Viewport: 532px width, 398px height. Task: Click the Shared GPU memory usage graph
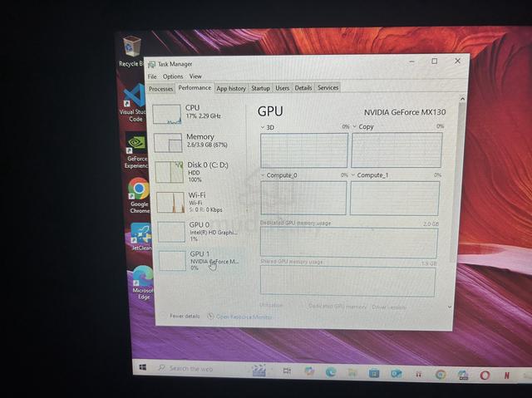point(347,281)
